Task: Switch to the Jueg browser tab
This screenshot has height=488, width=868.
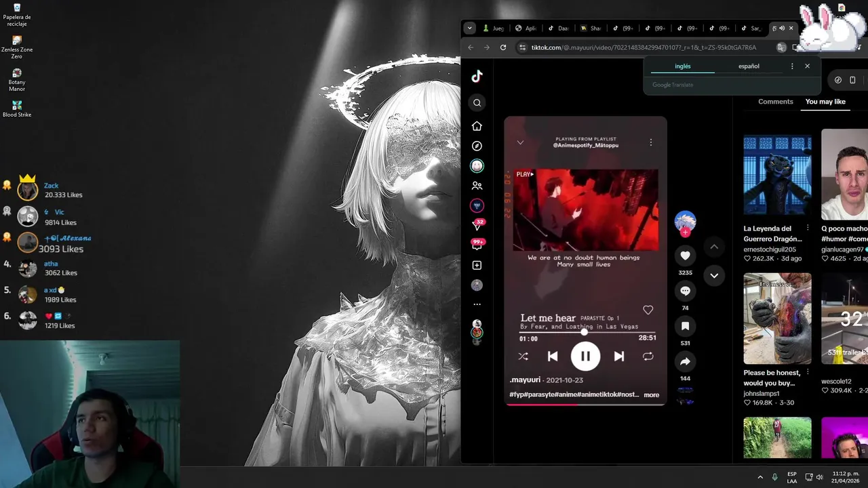Action: coord(494,28)
